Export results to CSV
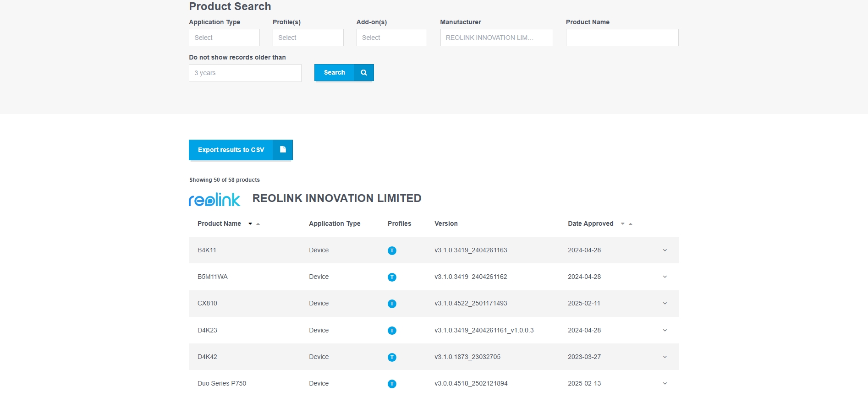 tap(231, 150)
